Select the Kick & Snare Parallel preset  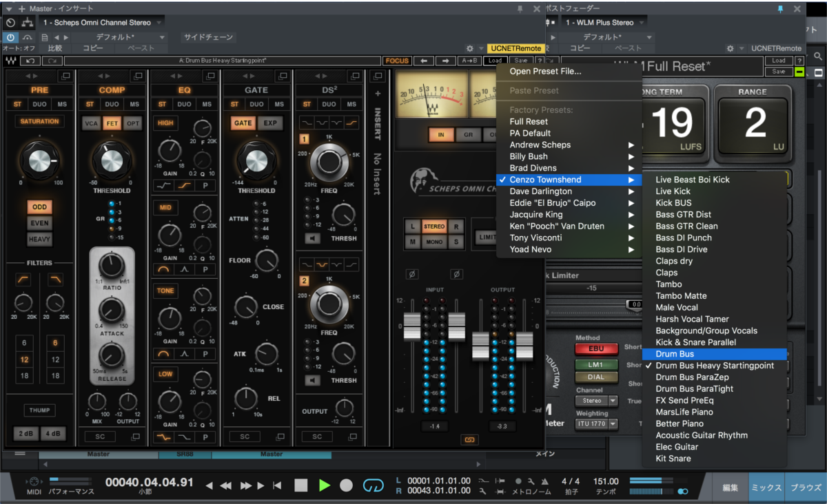click(714, 342)
